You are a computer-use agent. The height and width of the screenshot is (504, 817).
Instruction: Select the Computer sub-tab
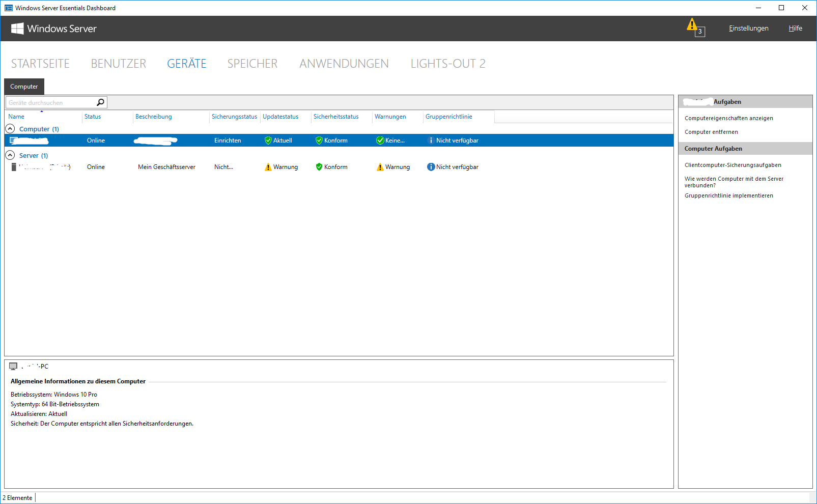24,87
